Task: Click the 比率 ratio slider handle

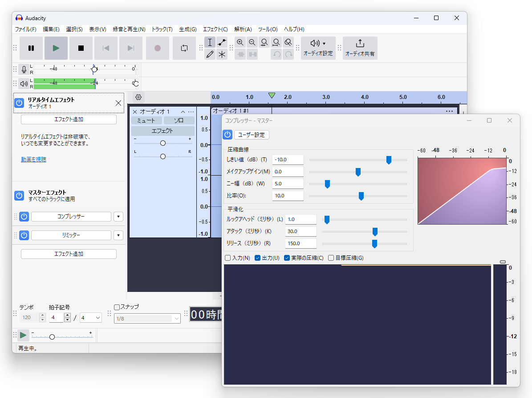Action: [x=361, y=196]
